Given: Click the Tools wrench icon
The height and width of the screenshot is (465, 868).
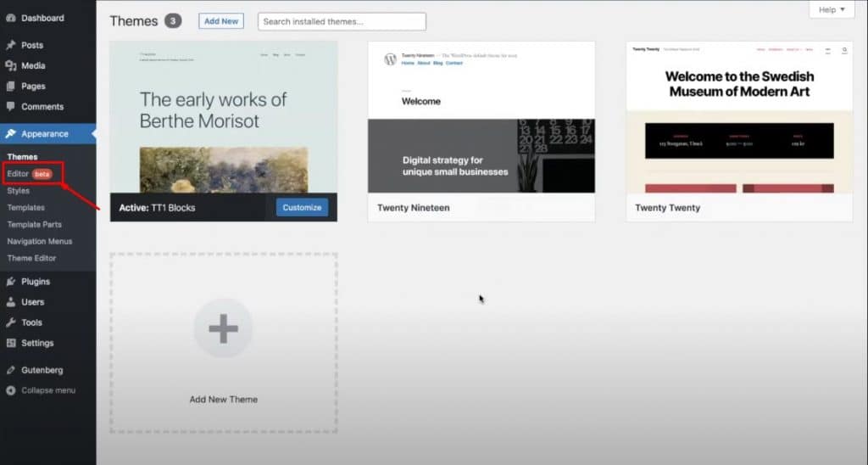Looking at the screenshot, I should (10, 322).
